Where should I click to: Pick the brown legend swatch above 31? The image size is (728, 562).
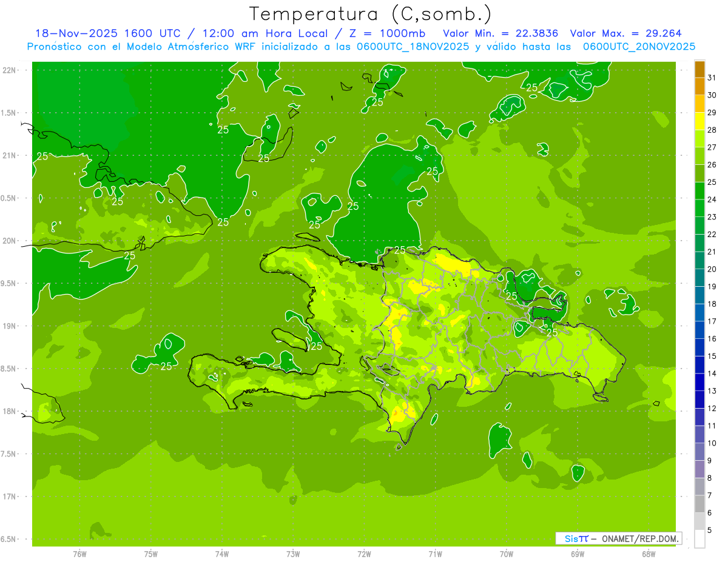pos(699,69)
